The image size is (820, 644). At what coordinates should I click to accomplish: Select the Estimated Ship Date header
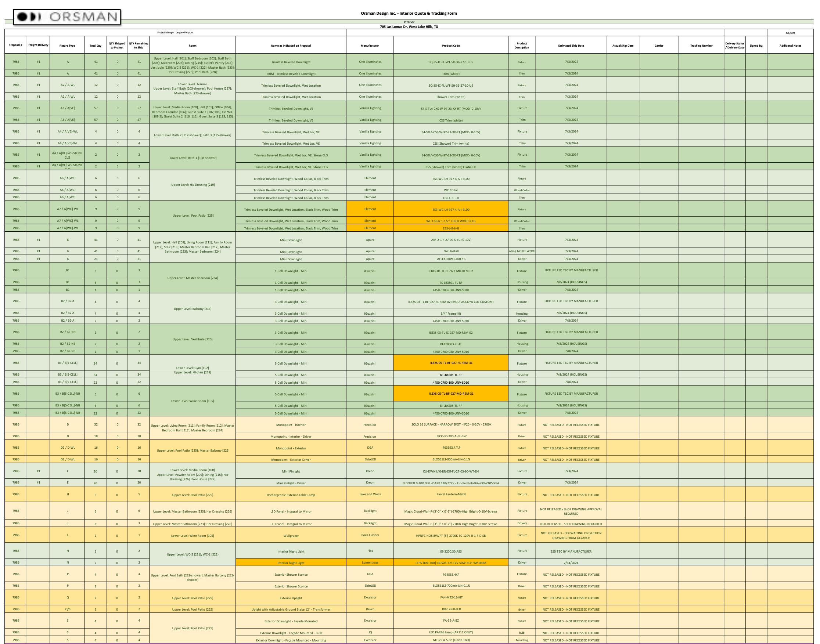(x=571, y=46)
